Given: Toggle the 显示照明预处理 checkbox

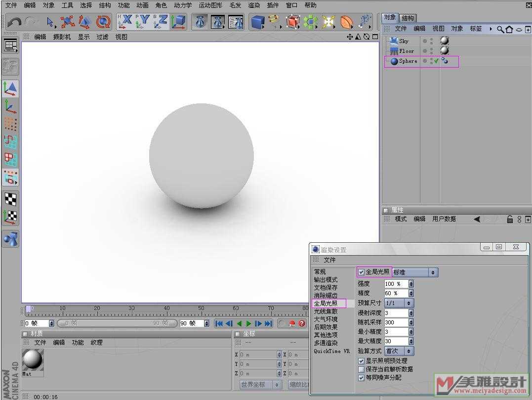Looking at the screenshot, I should [x=362, y=361].
